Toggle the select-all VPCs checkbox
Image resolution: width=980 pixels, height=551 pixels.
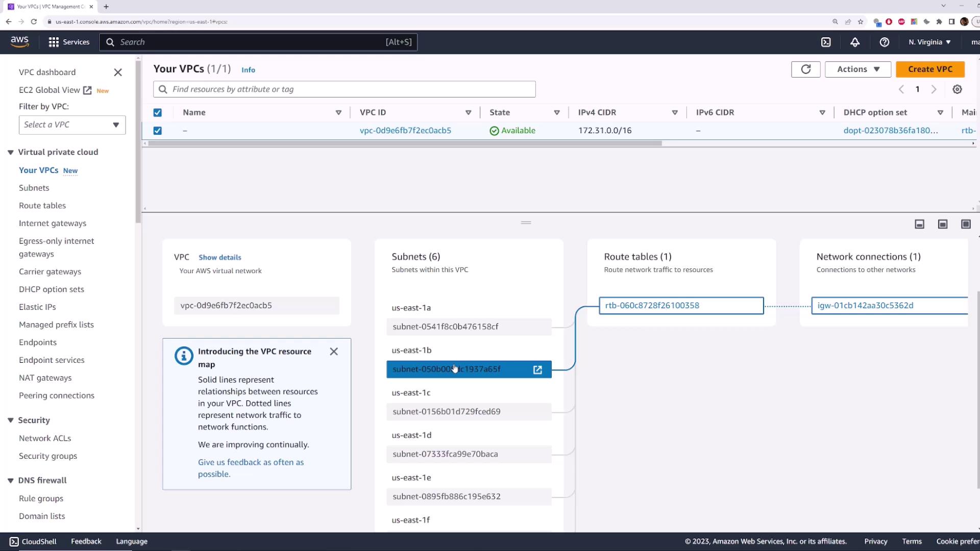[158, 113]
